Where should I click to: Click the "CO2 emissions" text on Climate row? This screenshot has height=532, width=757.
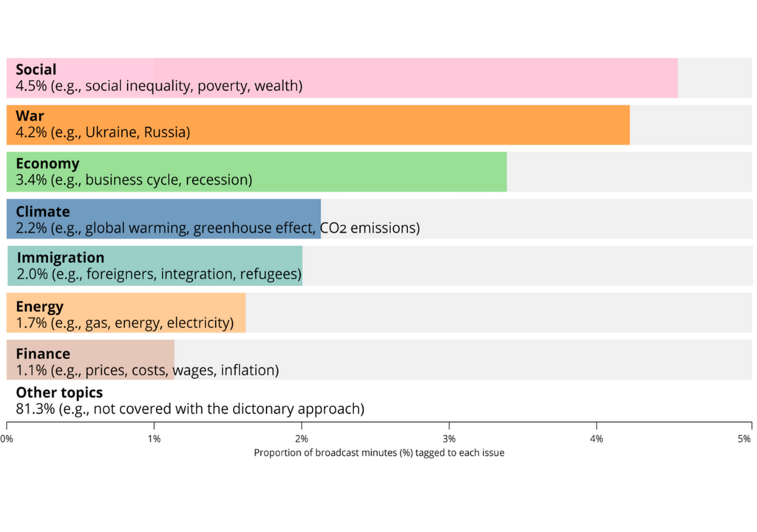point(370,228)
